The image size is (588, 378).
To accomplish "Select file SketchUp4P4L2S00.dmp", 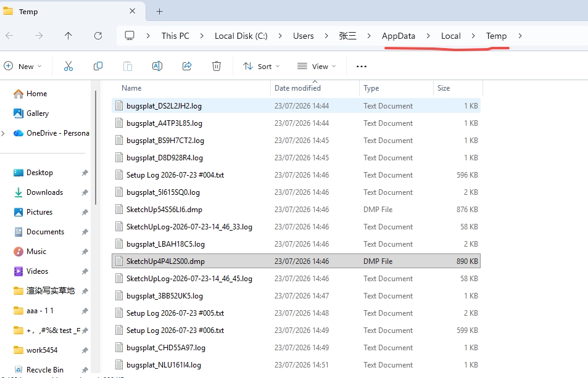I will click(296, 261).
